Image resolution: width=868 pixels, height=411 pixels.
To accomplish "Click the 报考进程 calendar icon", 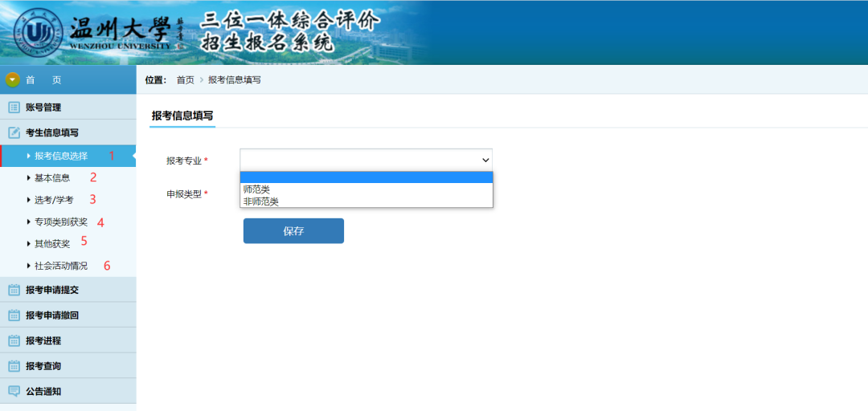I will click(14, 340).
